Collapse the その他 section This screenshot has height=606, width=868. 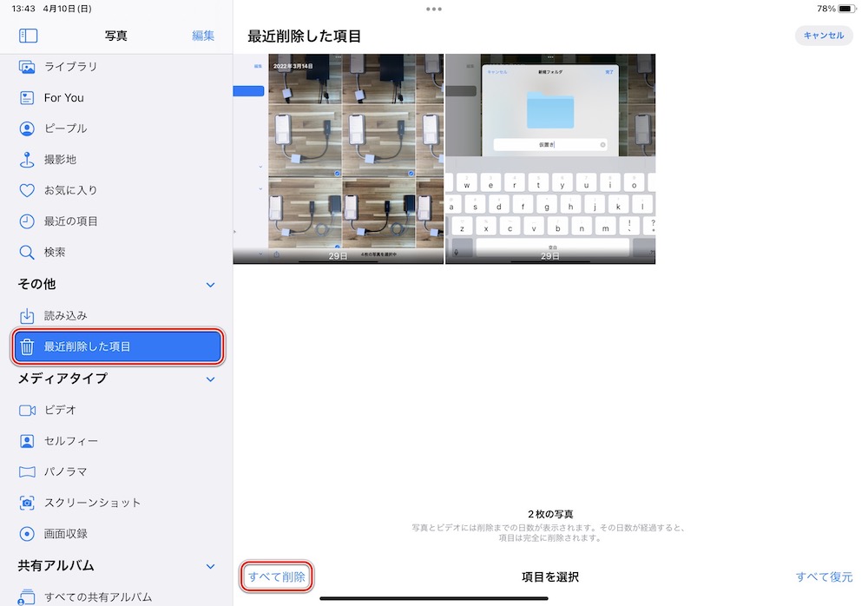210,285
